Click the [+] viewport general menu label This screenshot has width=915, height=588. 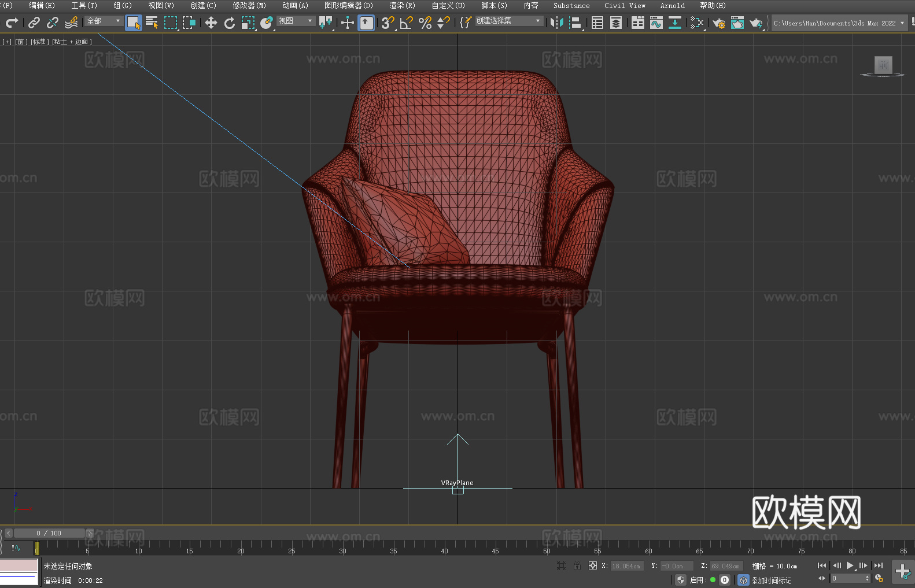point(7,42)
